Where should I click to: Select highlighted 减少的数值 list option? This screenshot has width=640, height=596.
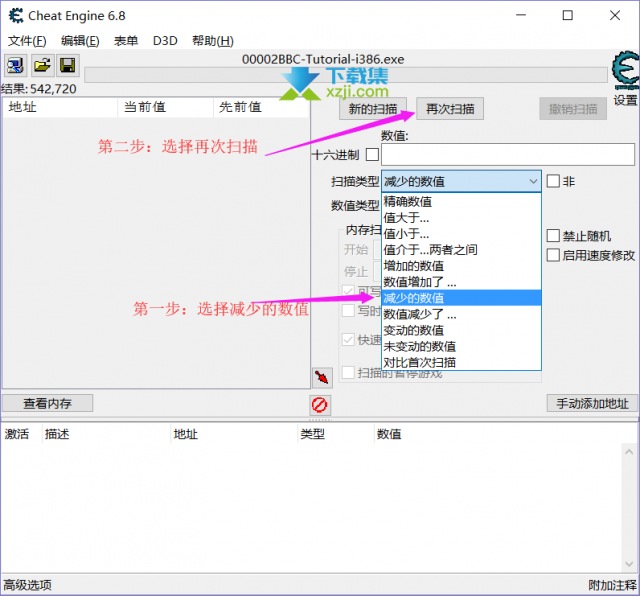[461, 298]
